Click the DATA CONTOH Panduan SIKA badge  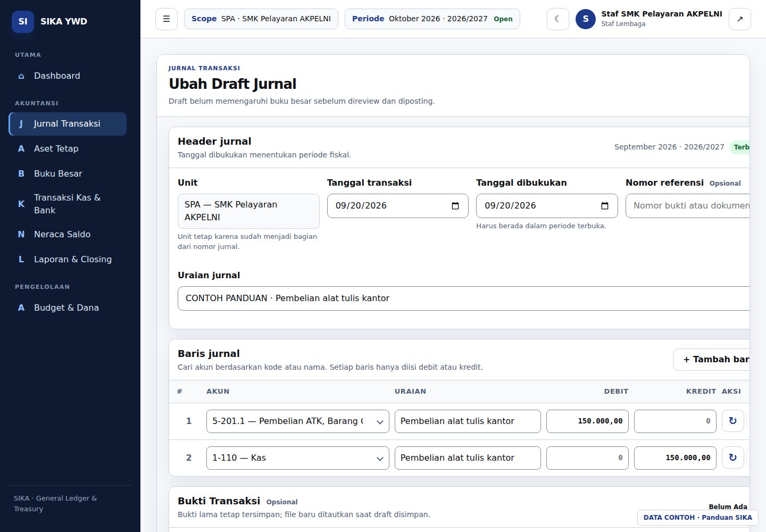pyautogui.click(x=698, y=518)
